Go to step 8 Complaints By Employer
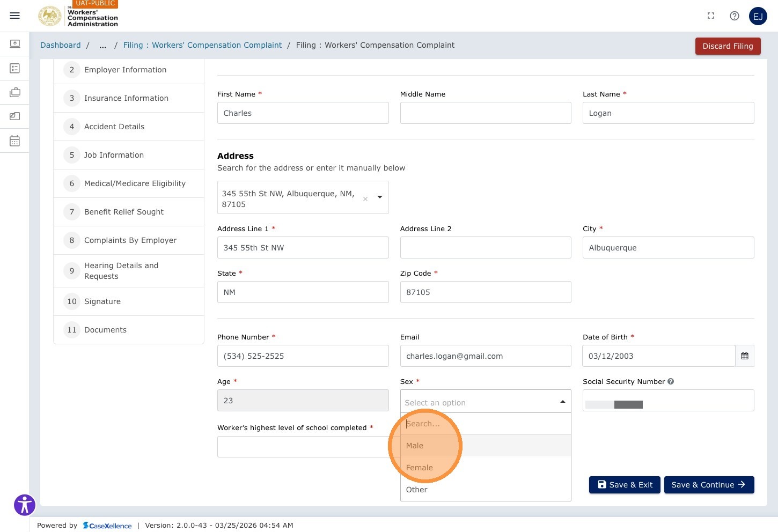778x532 pixels. coord(129,240)
